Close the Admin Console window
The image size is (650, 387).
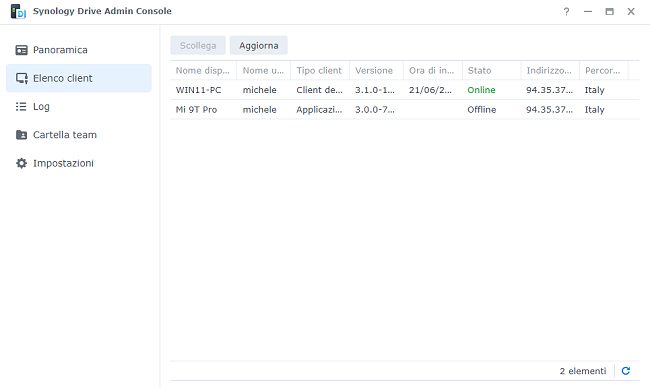(631, 11)
